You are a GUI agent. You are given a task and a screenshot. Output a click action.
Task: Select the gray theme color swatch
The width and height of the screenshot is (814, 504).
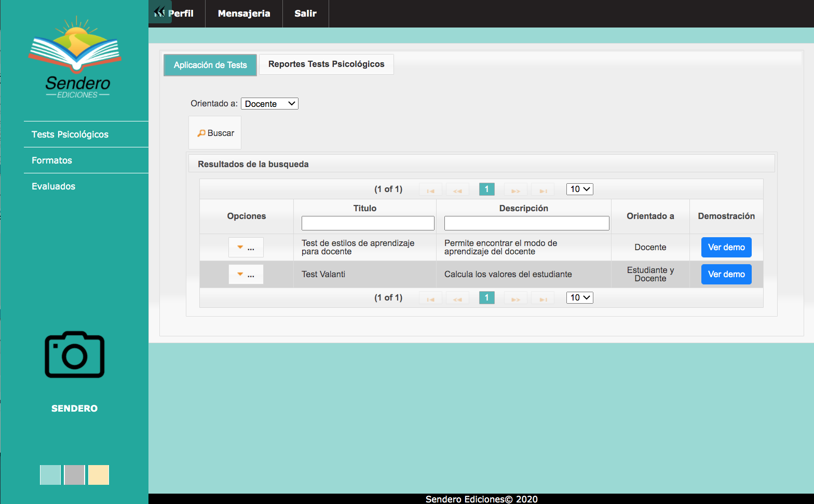pyautogui.click(x=74, y=475)
